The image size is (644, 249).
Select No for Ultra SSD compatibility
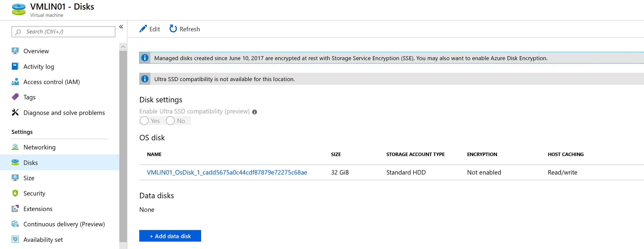(x=170, y=121)
